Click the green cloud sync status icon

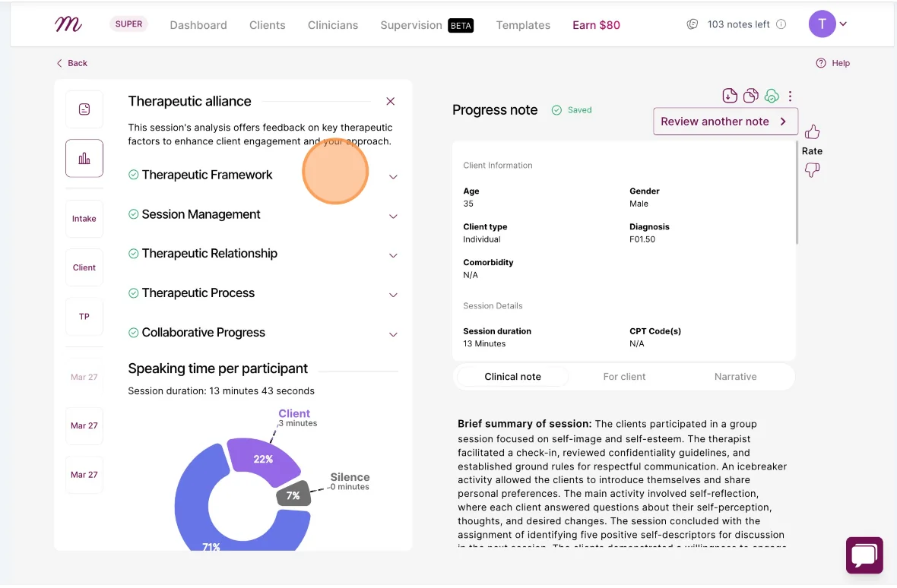pos(772,96)
